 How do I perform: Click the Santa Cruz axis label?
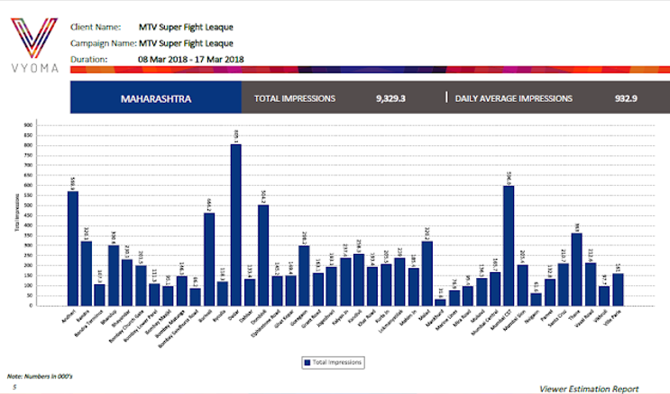[x=558, y=318]
